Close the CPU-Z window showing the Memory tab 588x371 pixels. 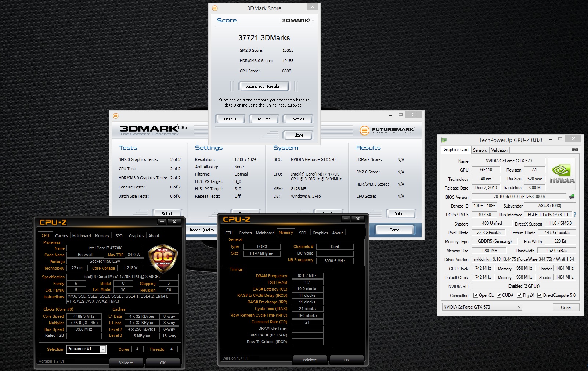click(358, 219)
